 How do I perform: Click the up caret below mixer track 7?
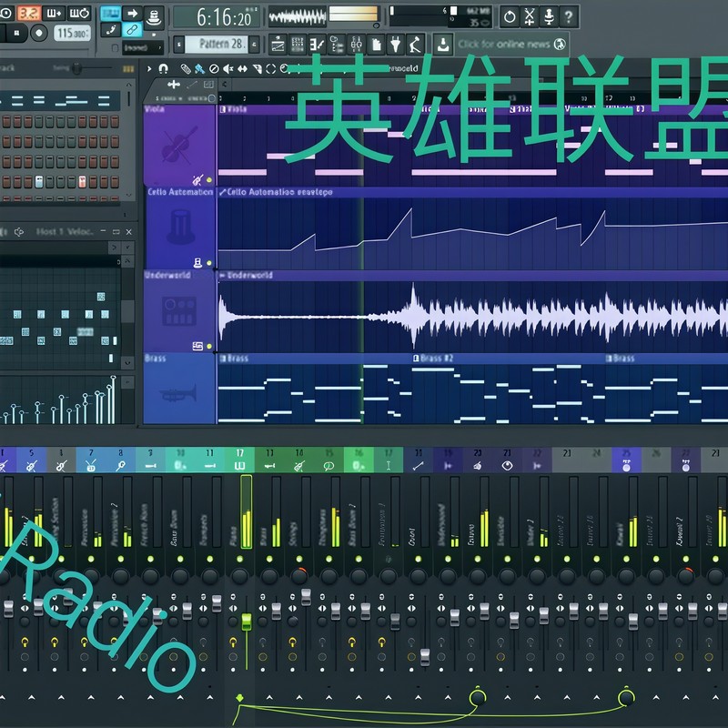click(91, 697)
